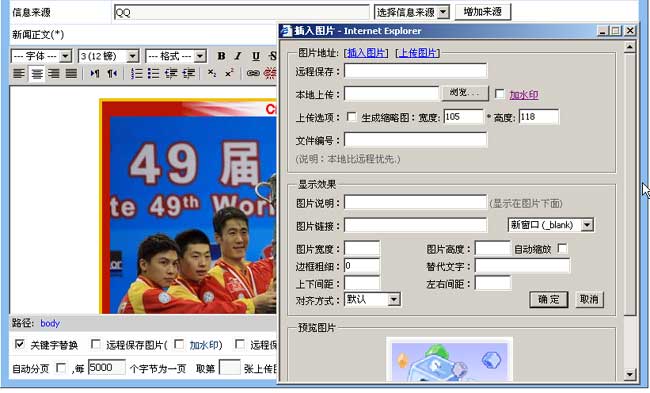The height and width of the screenshot is (393, 650).
Task: Insert numbered list
Action: [136, 74]
